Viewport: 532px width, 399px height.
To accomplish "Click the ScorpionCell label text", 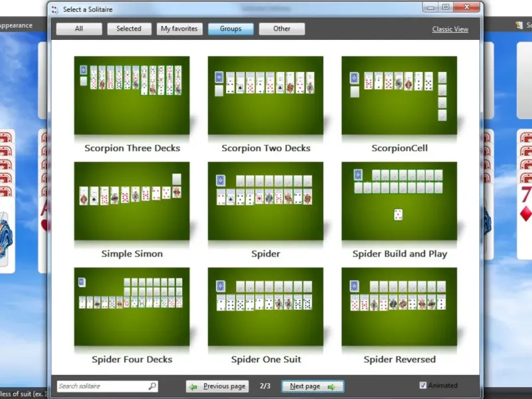I will coord(400,148).
